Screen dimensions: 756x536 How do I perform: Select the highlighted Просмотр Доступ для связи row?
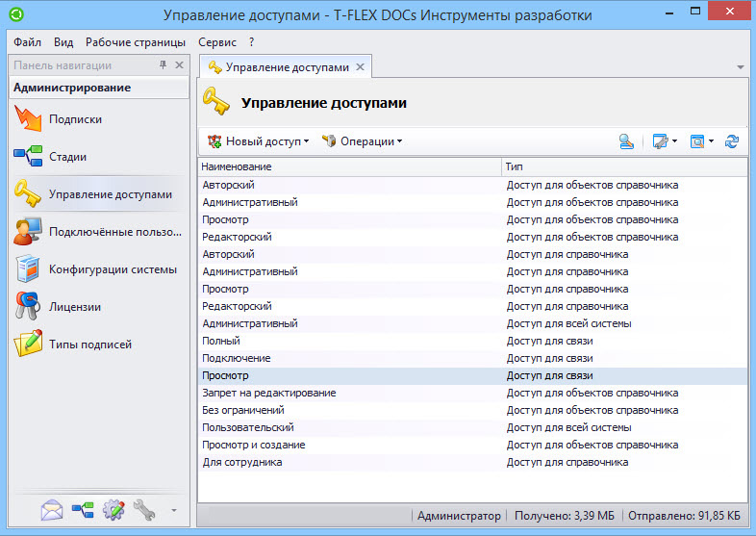tap(472, 375)
